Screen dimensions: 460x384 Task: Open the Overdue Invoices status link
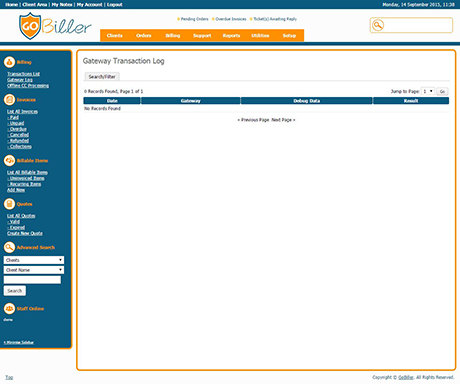pyautogui.click(x=231, y=19)
